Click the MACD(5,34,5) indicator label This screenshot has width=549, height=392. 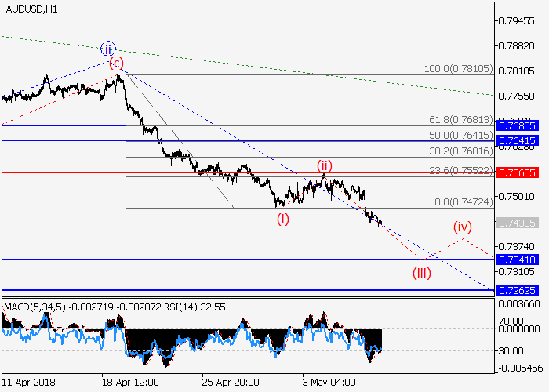click(31, 304)
